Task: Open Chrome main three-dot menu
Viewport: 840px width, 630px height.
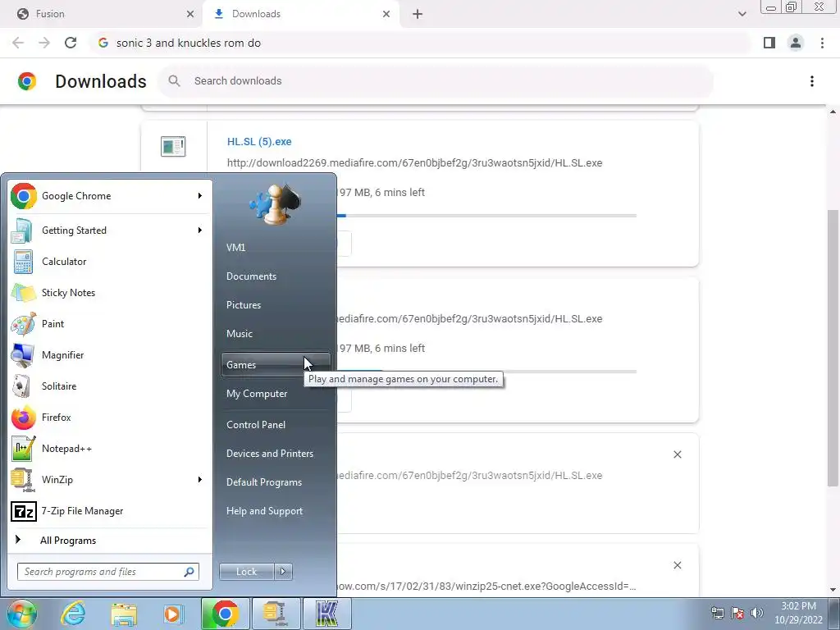Action: pyautogui.click(x=822, y=43)
